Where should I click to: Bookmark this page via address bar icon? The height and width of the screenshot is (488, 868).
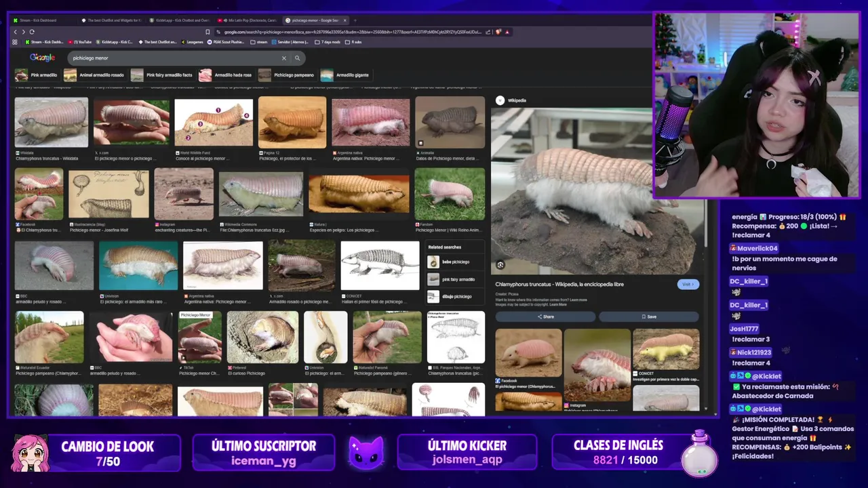point(208,32)
